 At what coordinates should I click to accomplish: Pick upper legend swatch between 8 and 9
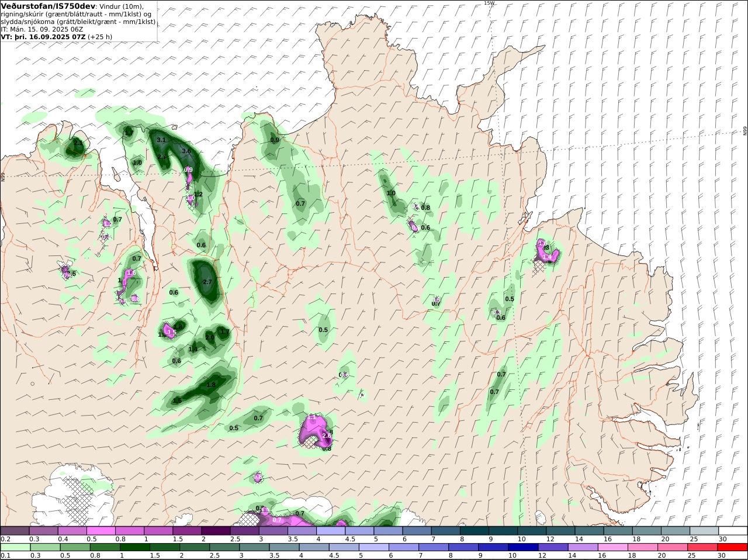474,530
